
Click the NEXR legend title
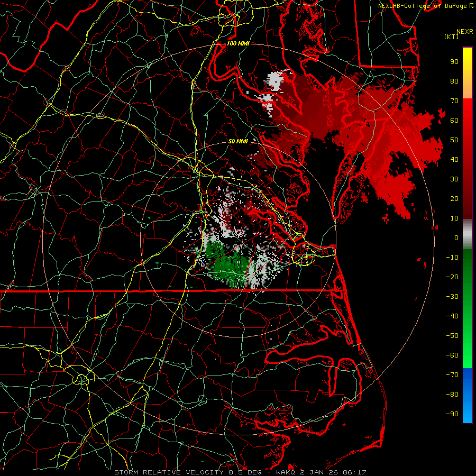coord(464,32)
